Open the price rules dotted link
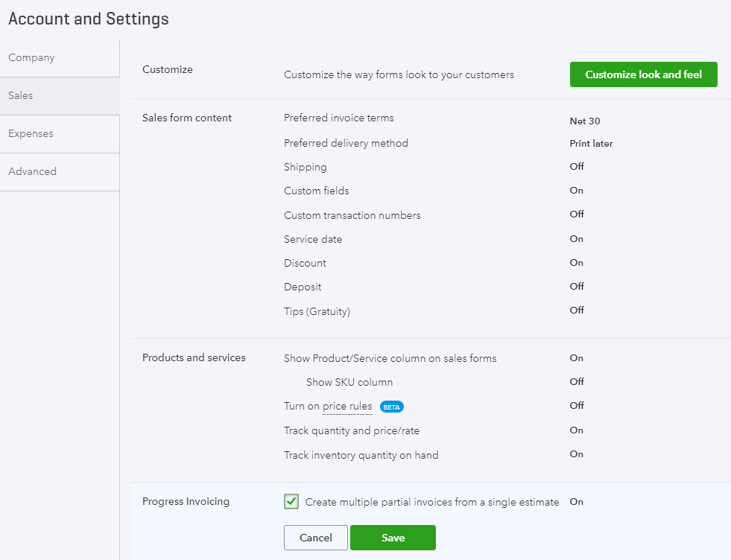The height and width of the screenshot is (560, 731). tap(347, 407)
